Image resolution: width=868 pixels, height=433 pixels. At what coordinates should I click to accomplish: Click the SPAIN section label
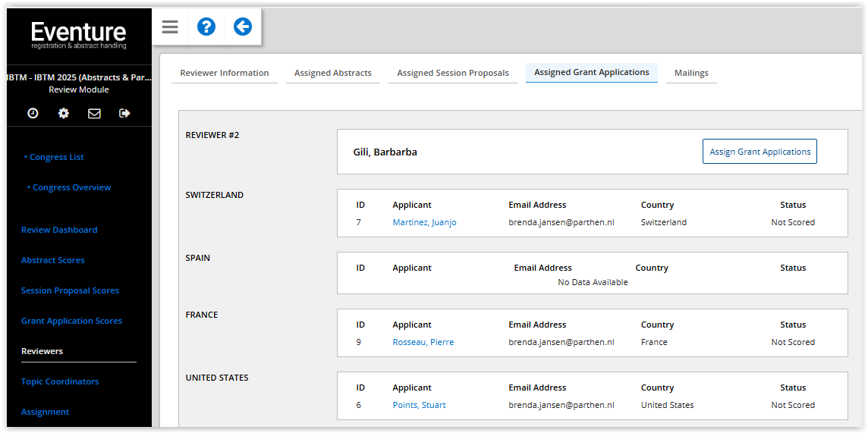197,258
